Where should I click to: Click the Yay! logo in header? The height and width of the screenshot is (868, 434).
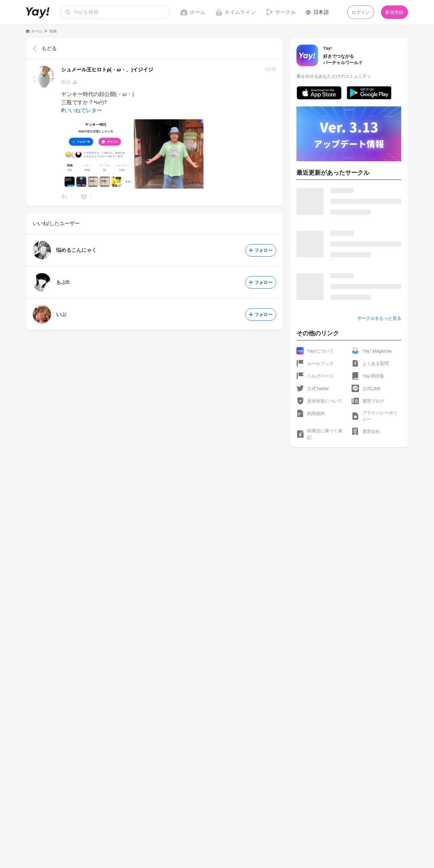[x=38, y=12]
